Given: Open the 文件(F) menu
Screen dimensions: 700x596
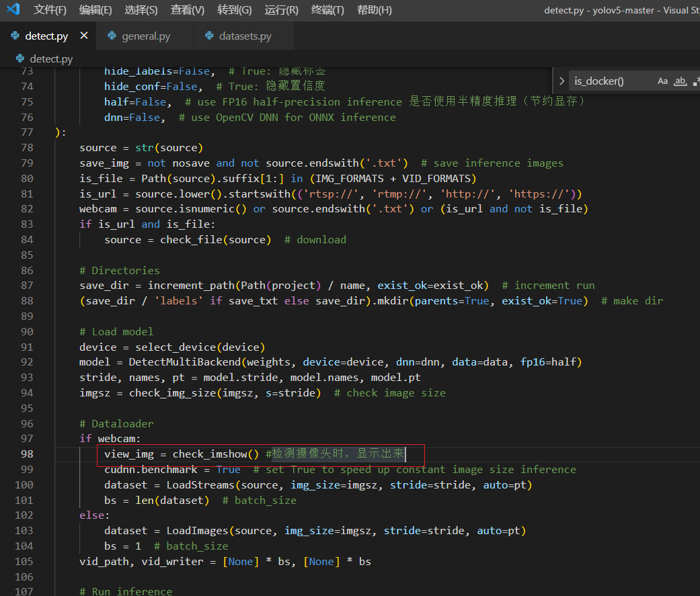Looking at the screenshot, I should pos(50,10).
